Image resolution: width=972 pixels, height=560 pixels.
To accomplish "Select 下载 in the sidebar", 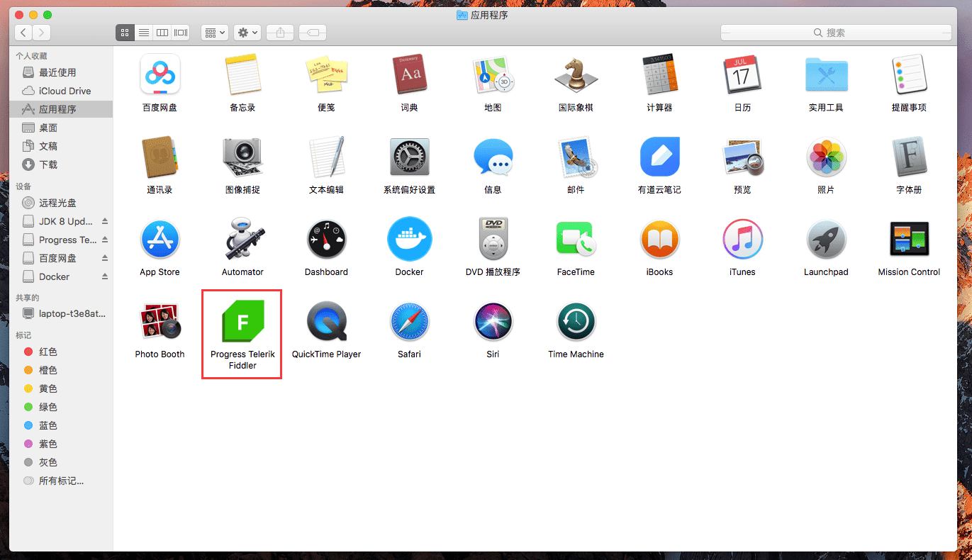I will click(61, 164).
